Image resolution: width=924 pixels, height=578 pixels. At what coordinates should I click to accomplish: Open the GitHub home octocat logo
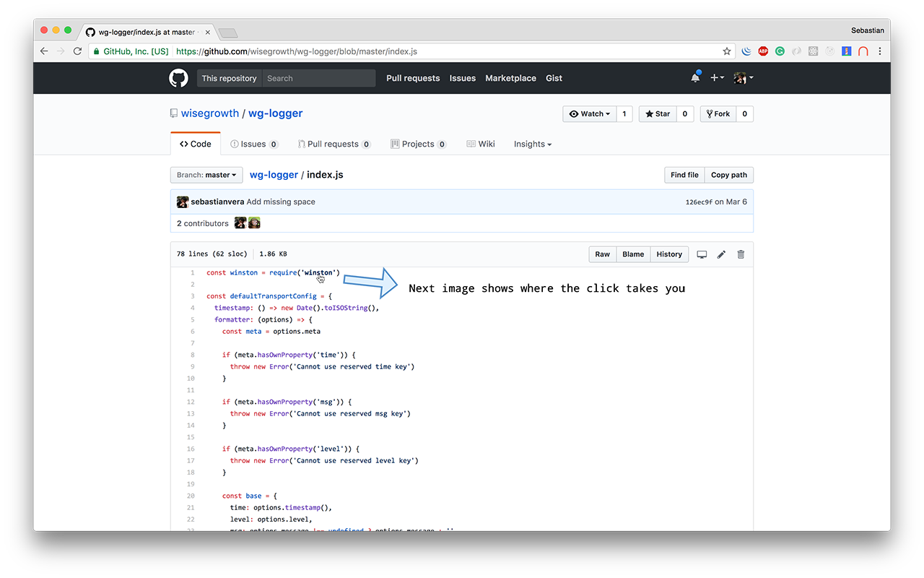pyautogui.click(x=178, y=78)
